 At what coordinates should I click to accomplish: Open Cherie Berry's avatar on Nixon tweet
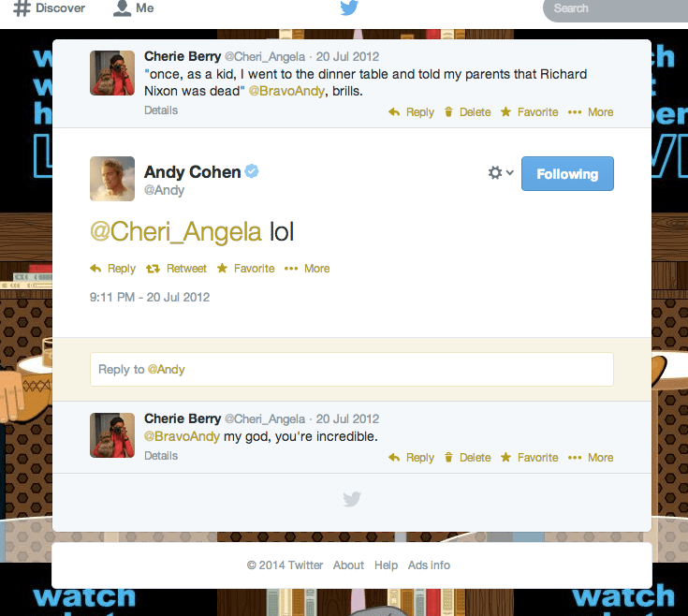[112, 73]
